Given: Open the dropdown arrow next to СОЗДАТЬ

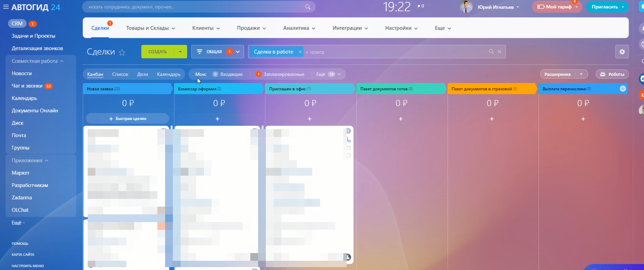Looking at the screenshot, I should (x=180, y=52).
